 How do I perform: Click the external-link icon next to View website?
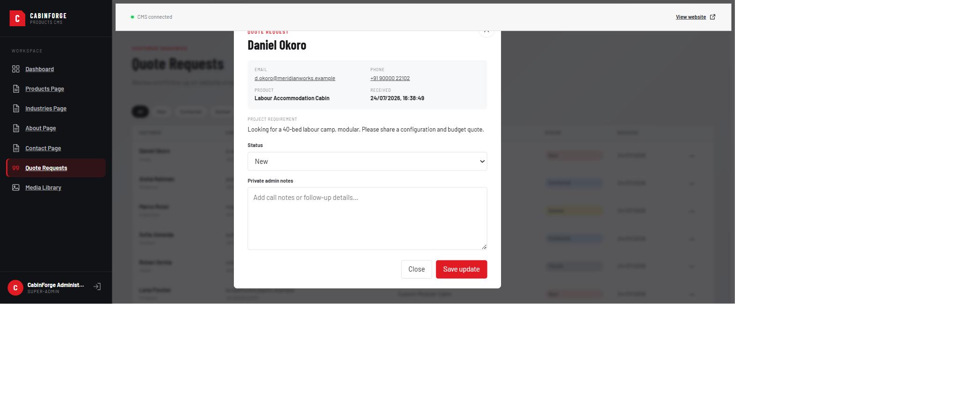712,17
